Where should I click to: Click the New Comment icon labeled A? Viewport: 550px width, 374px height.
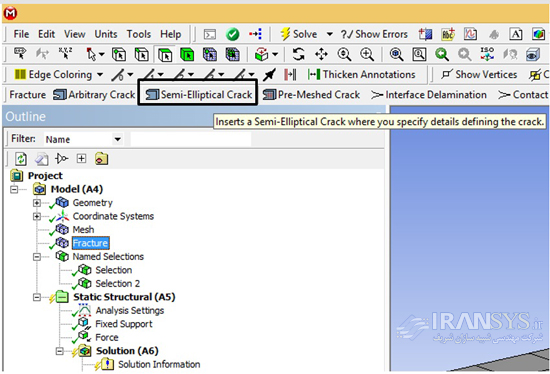(x=516, y=34)
